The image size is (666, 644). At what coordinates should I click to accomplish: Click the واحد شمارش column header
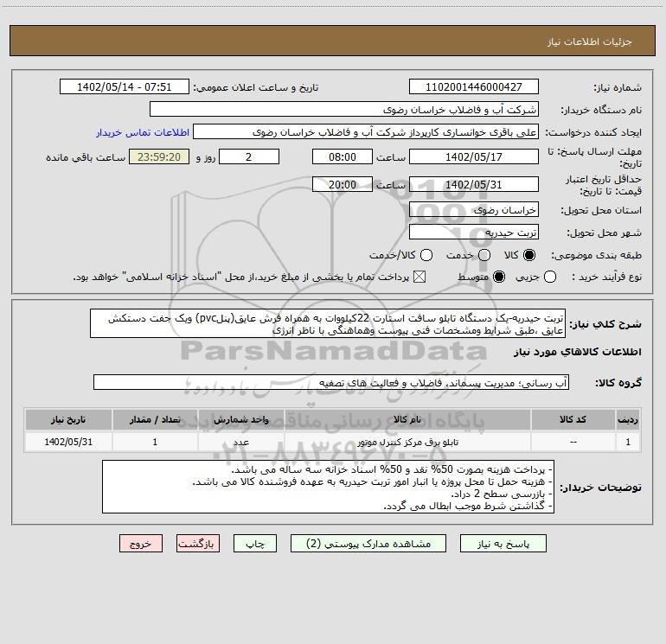(x=240, y=419)
